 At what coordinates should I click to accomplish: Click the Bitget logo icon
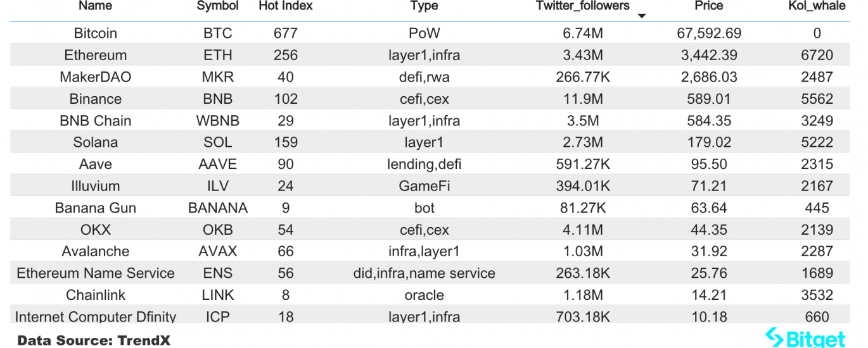pyautogui.click(x=774, y=337)
